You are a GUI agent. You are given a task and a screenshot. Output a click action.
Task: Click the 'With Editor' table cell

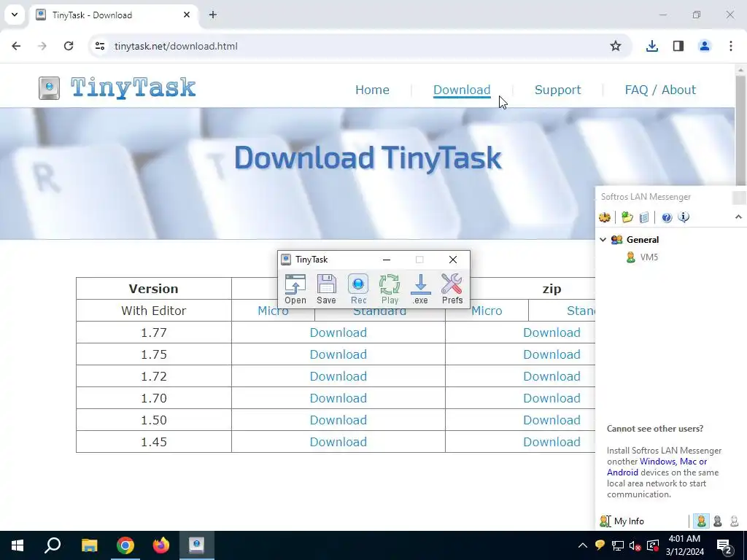click(x=154, y=311)
